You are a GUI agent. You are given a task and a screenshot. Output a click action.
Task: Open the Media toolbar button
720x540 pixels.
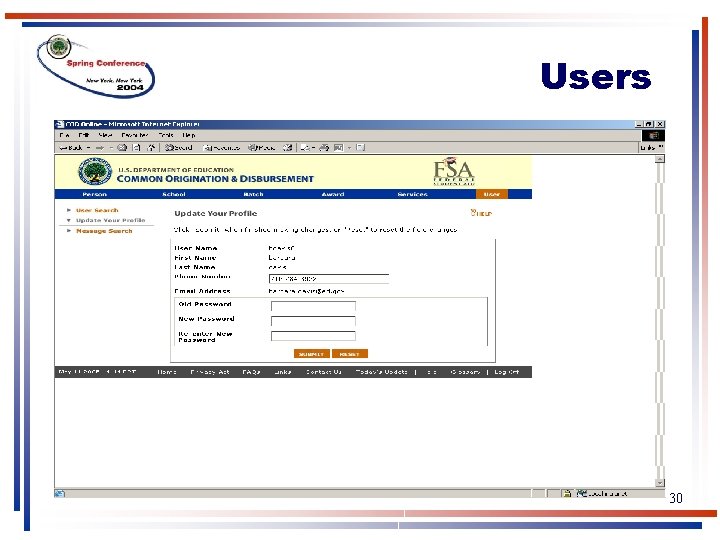pos(261,148)
